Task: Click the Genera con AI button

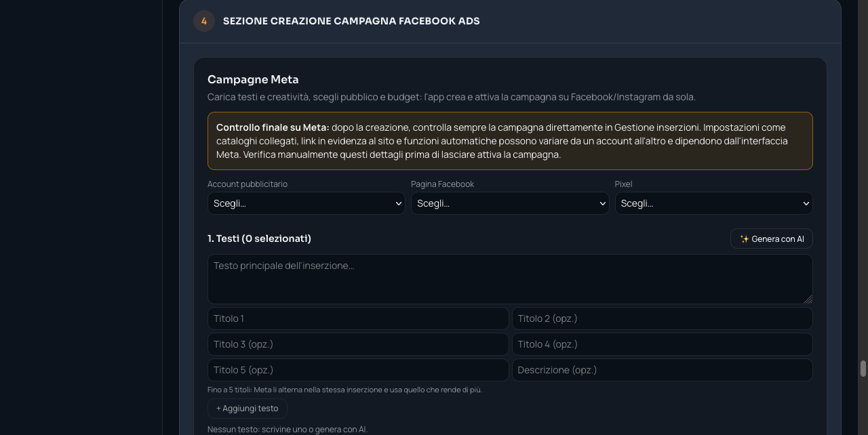Action: [771, 239]
